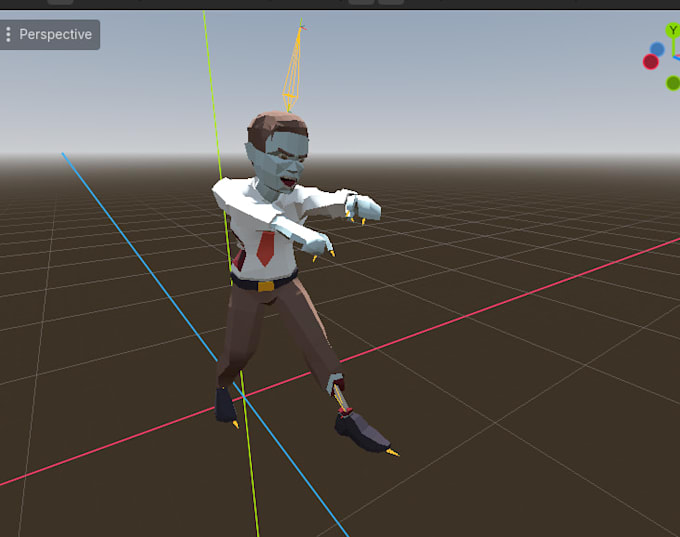This screenshot has width=680, height=537.
Task: Click the three-dot icon beside Perspective
Action: tap(8, 34)
